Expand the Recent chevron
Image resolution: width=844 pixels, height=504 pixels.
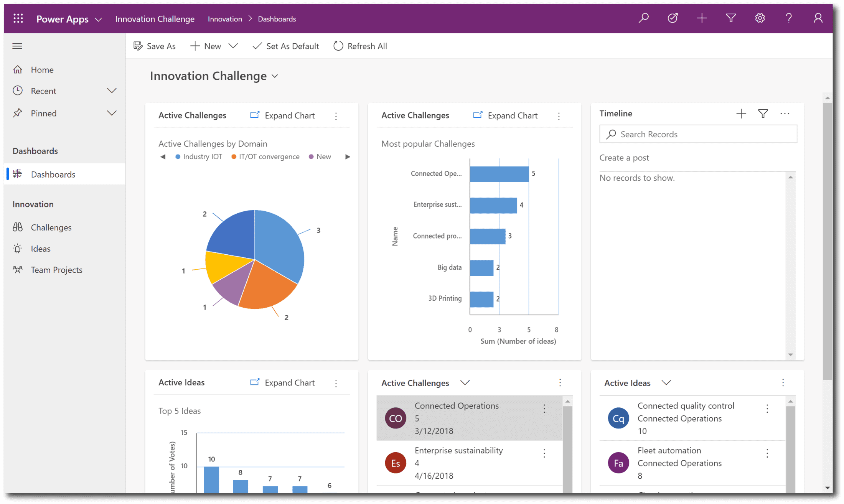pyautogui.click(x=112, y=91)
